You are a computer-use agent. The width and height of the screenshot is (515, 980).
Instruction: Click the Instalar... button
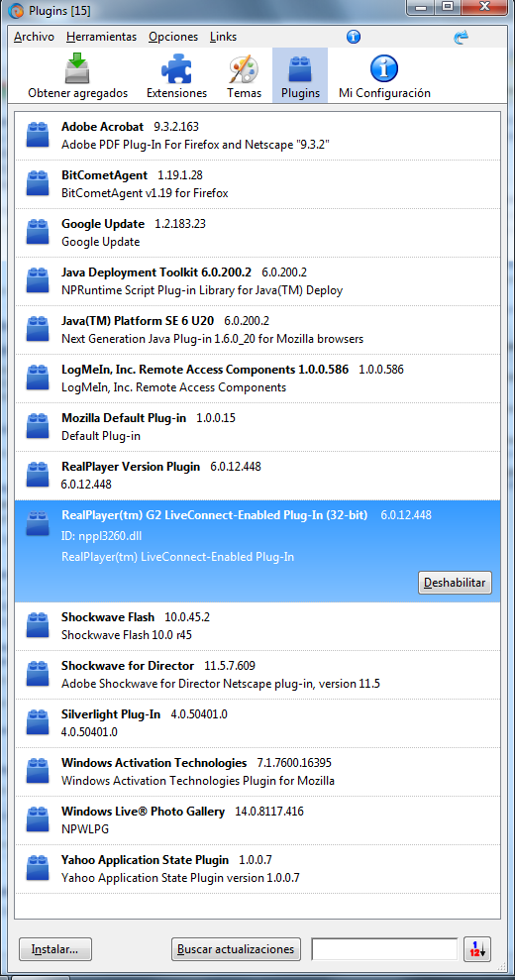click(55, 948)
